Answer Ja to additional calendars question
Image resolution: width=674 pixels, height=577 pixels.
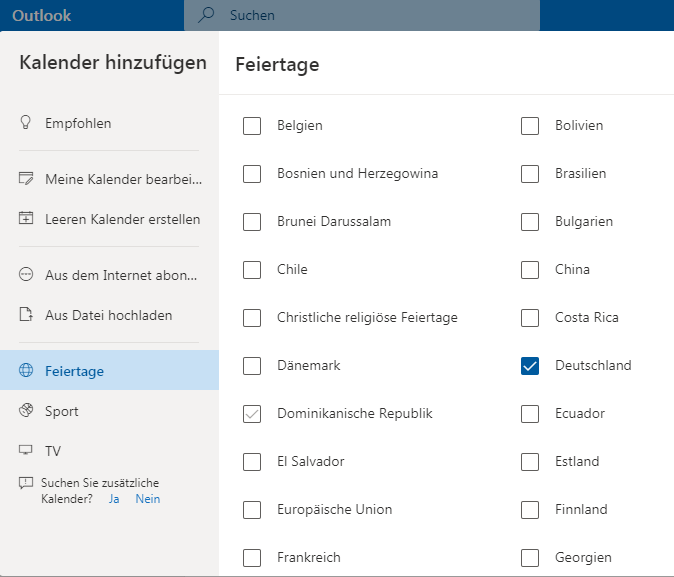(114, 499)
